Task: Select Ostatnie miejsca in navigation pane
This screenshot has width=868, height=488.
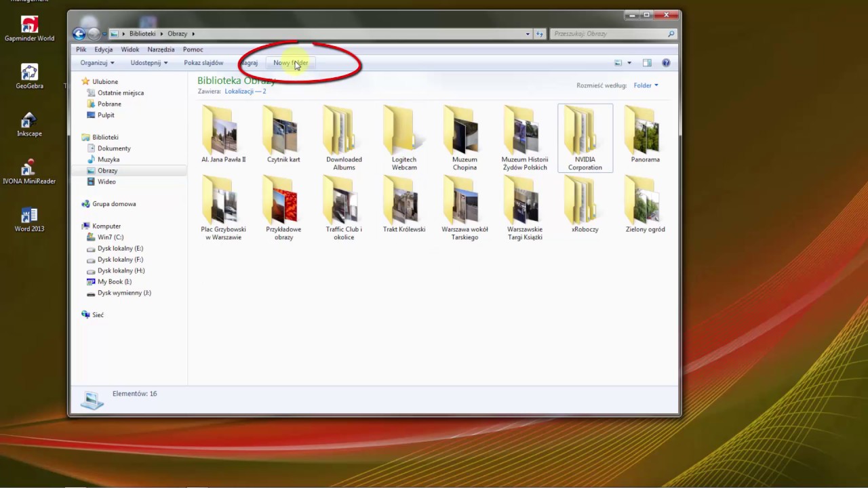Action: tap(121, 93)
